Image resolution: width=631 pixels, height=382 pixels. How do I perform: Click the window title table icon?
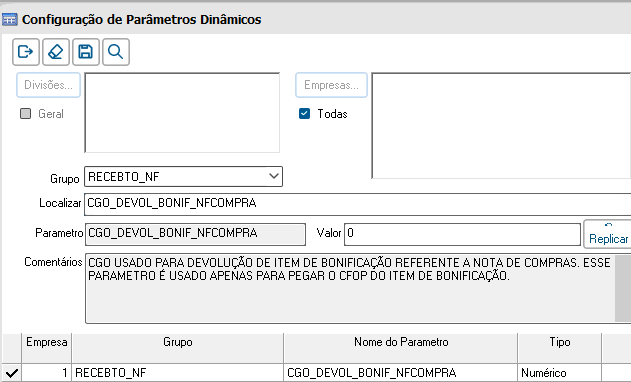pos(10,19)
